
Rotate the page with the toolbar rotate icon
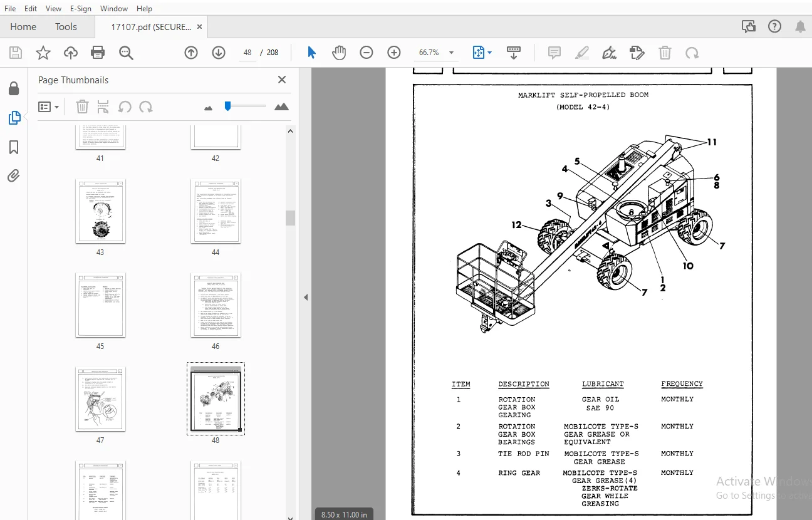click(692, 53)
